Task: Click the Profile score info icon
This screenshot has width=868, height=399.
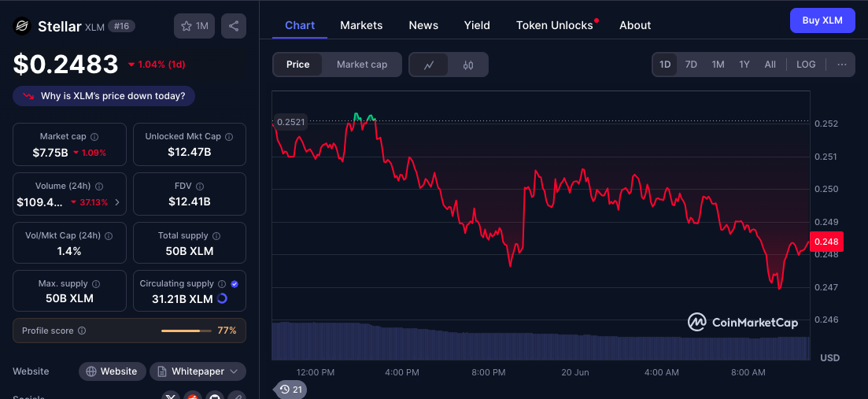Action: (x=82, y=331)
